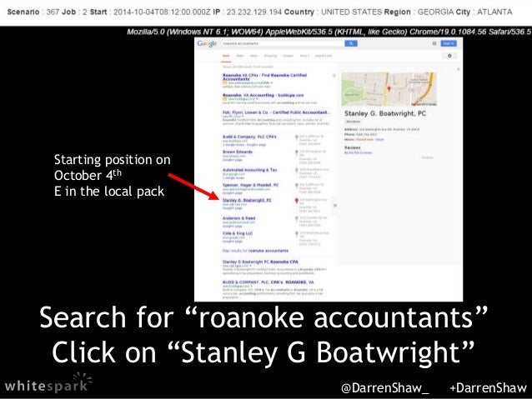Image resolution: width=532 pixels, height=399 pixels.
Task: Open the Brown Edwards local listing
Action: [238, 152]
